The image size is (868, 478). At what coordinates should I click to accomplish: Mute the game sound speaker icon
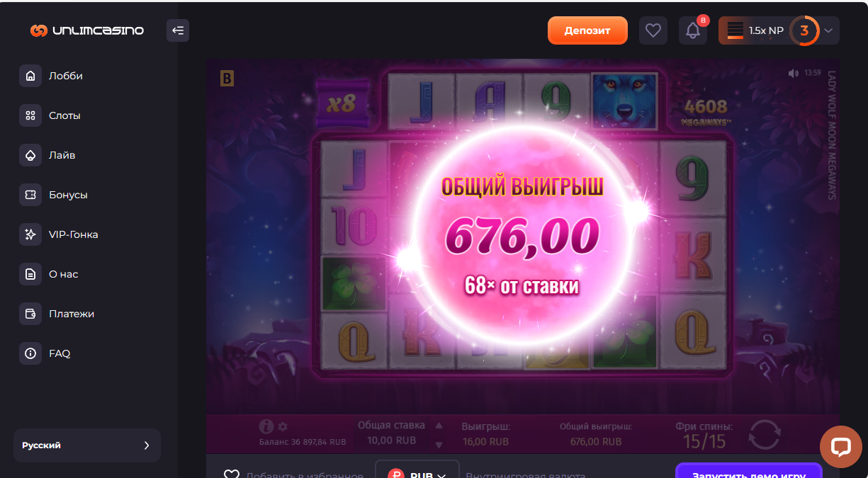793,73
